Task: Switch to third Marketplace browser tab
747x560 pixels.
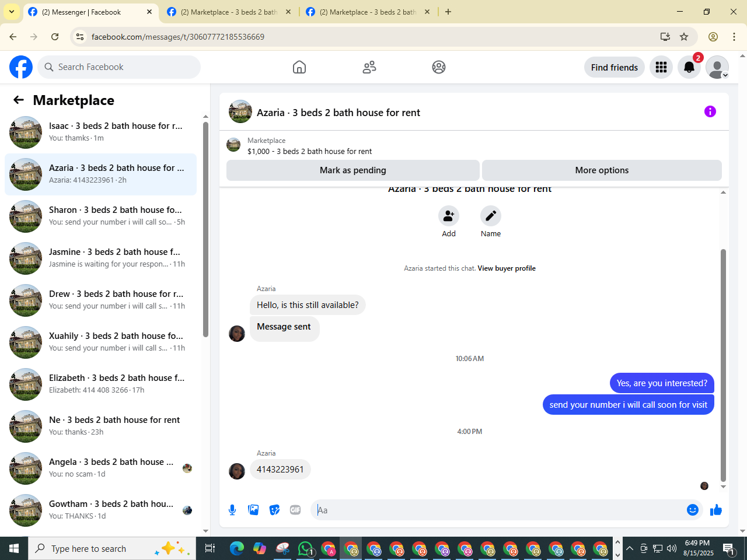Action: coord(368,12)
